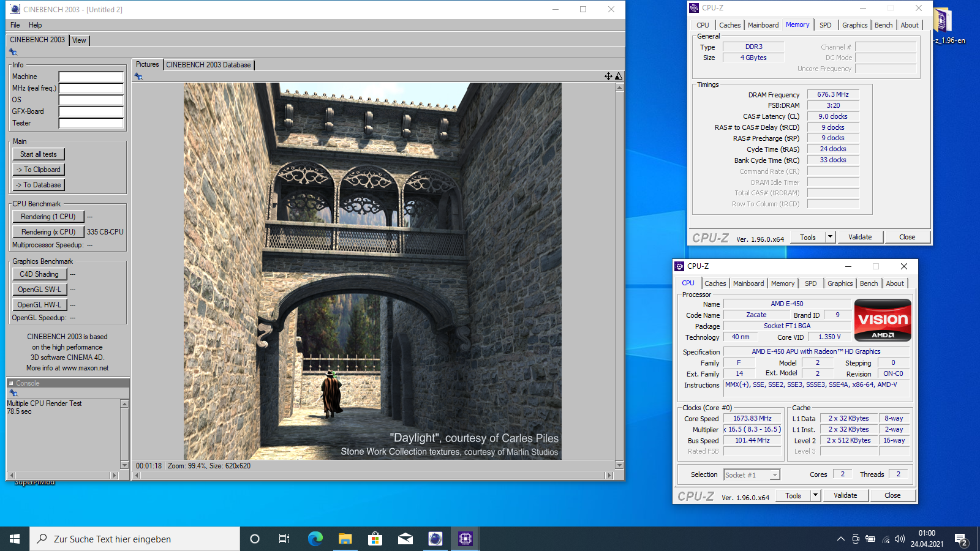Select the zoom triangle tool above the picture
This screenshot has height=551, width=980.
tap(619, 76)
